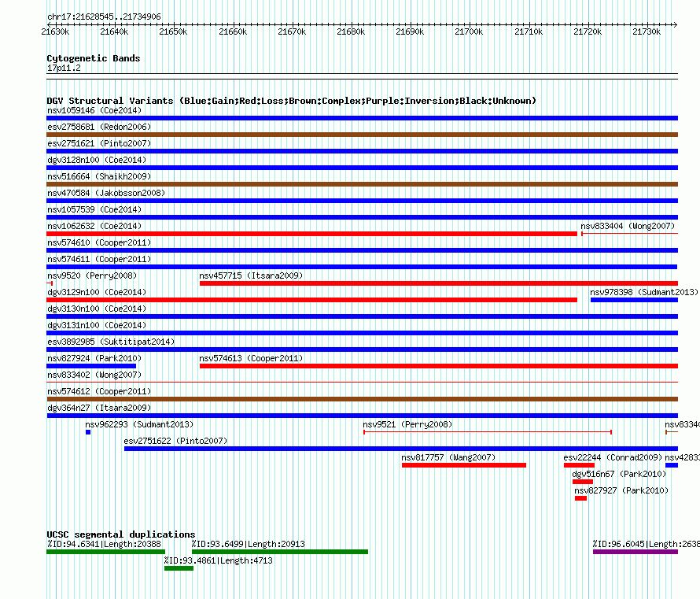The width and height of the screenshot is (700, 599).
Task: Click nsv574611 (Cooper2011) variant label
Action: 99,259
